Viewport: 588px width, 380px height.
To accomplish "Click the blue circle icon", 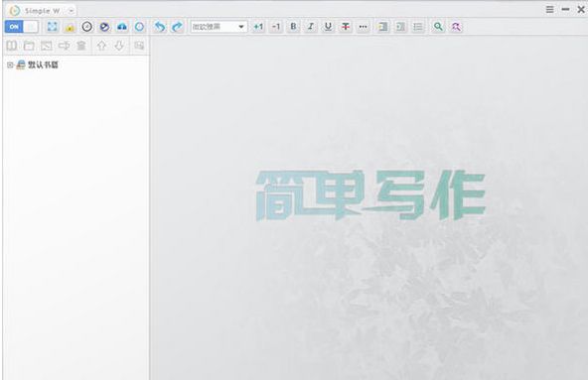I will [x=139, y=27].
